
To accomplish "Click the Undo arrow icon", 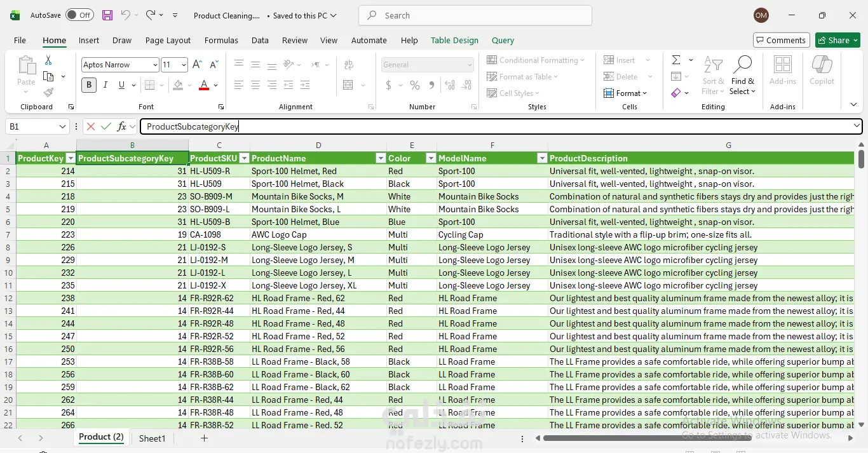I will pos(126,15).
